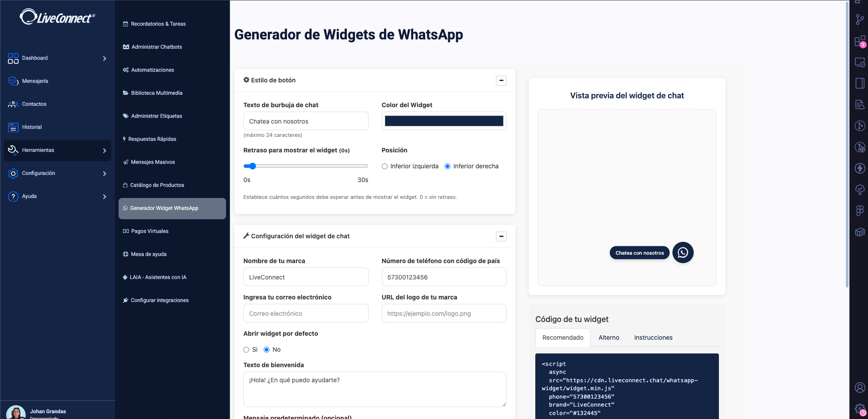Switch to the Instrucciones tab
Image resolution: width=868 pixels, height=419 pixels.
click(653, 338)
